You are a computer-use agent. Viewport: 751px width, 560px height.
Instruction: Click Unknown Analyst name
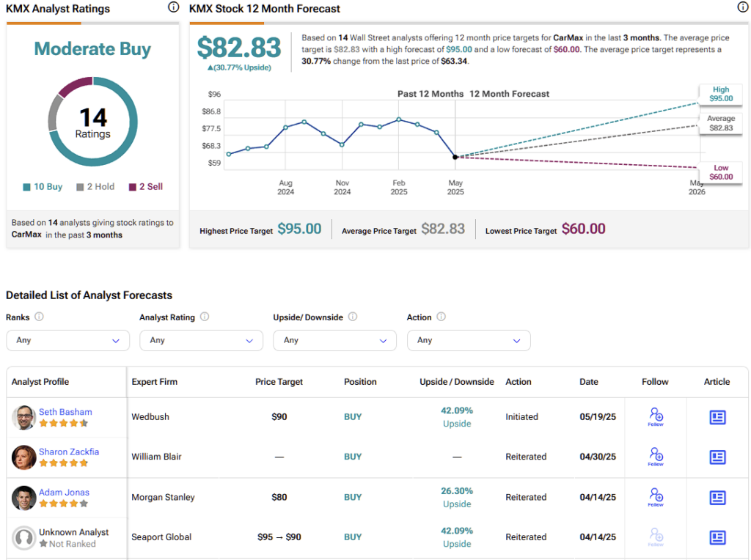(x=74, y=531)
